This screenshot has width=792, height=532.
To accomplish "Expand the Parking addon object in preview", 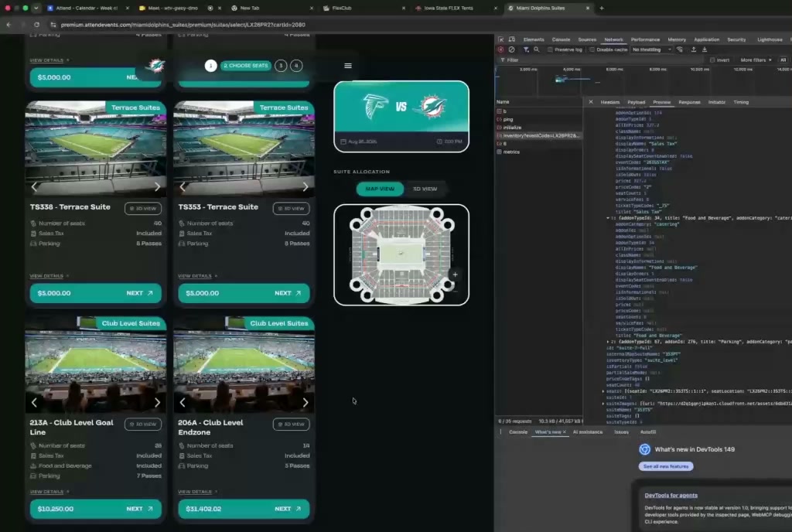I will [x=608, y=342].
